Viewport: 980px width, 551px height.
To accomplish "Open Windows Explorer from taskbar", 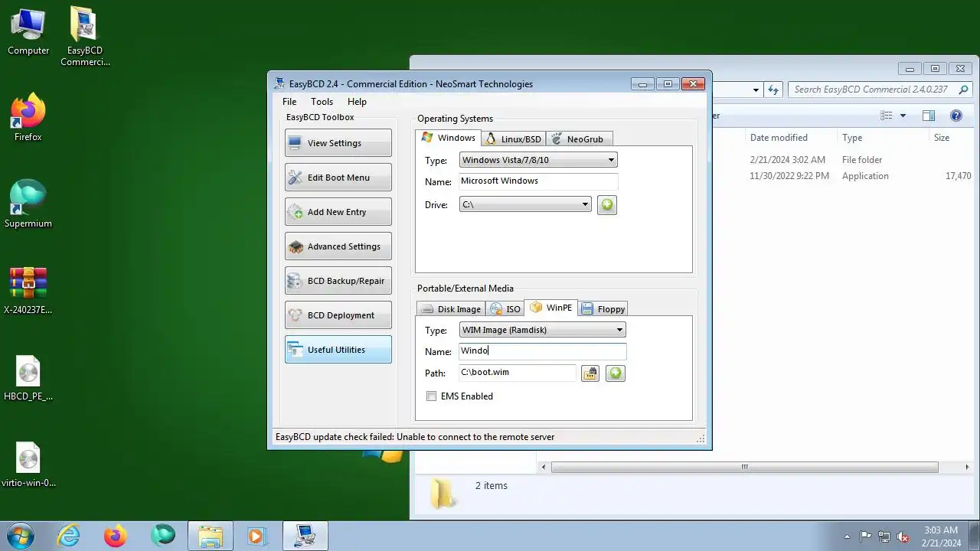I will coord(210,536).
